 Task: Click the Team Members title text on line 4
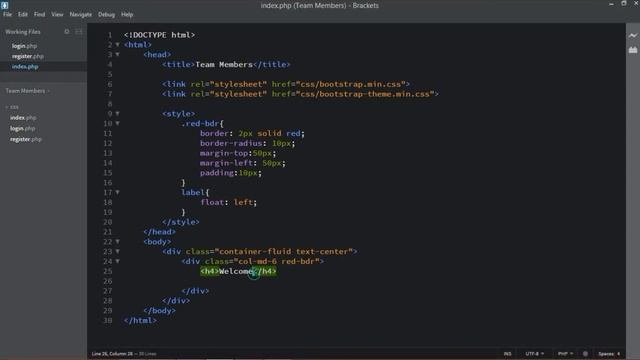tap(224, 64)
